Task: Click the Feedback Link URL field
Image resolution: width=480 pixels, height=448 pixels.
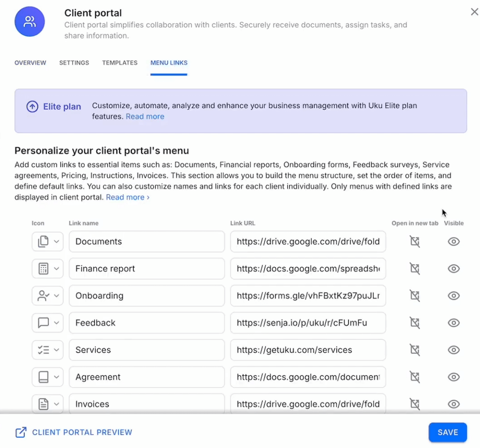Action: pos(308,323)
